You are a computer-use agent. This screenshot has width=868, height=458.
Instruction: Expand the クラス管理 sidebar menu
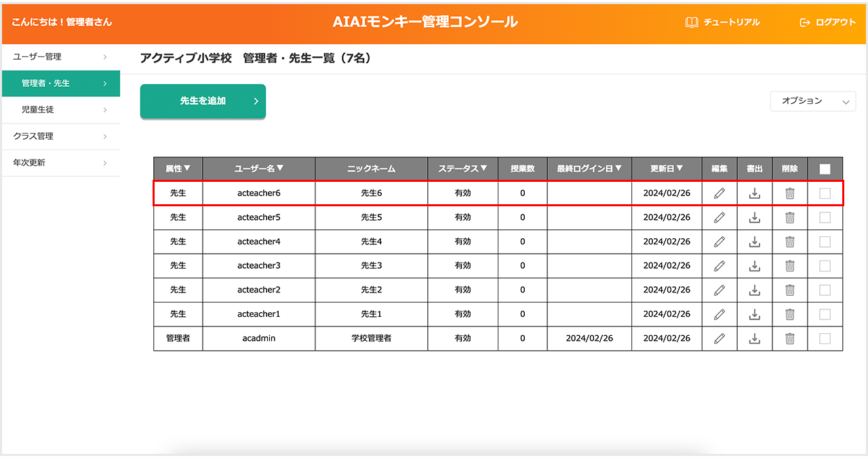coord(61,136)
